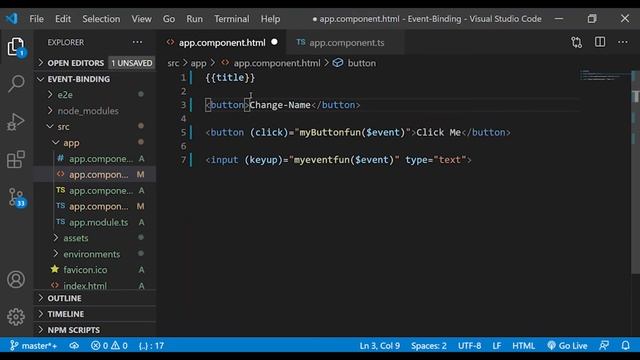Open Source Control view with 33 badge
Viewport: 640px width, 360px height.
click(x=17, y=198)
